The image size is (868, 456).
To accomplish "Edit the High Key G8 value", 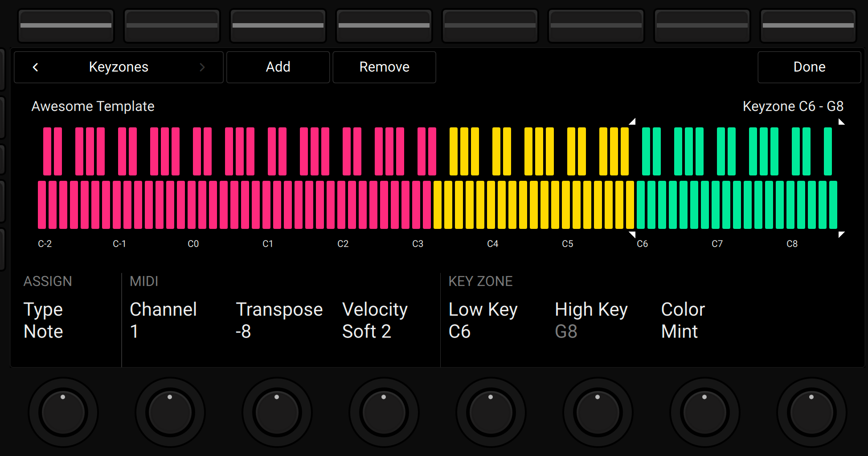I will pyautogui.click(x=591, y=321).
